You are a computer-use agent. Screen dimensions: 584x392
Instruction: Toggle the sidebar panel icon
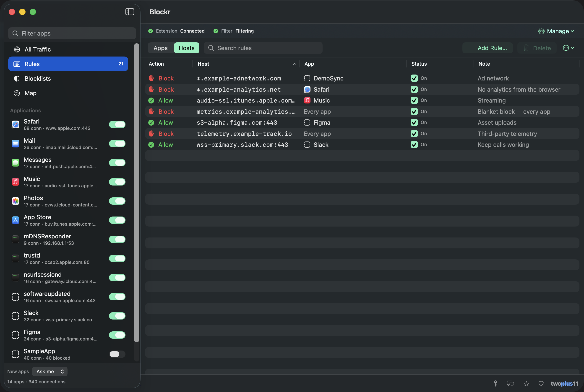pyautogui.click(x=130, y=12)
